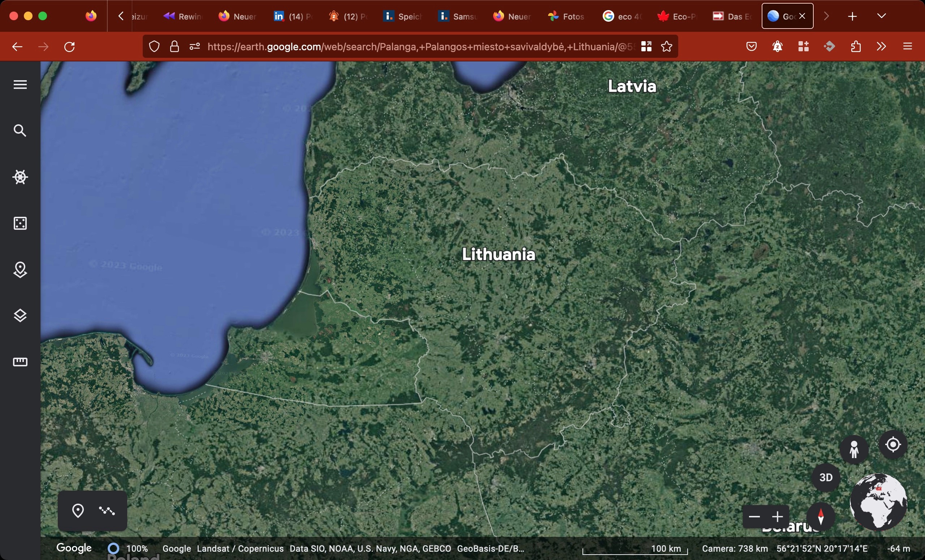925x560 pixels.
Task: Open the arrow-shaped extension icon in toolbar
Action: 829,47
